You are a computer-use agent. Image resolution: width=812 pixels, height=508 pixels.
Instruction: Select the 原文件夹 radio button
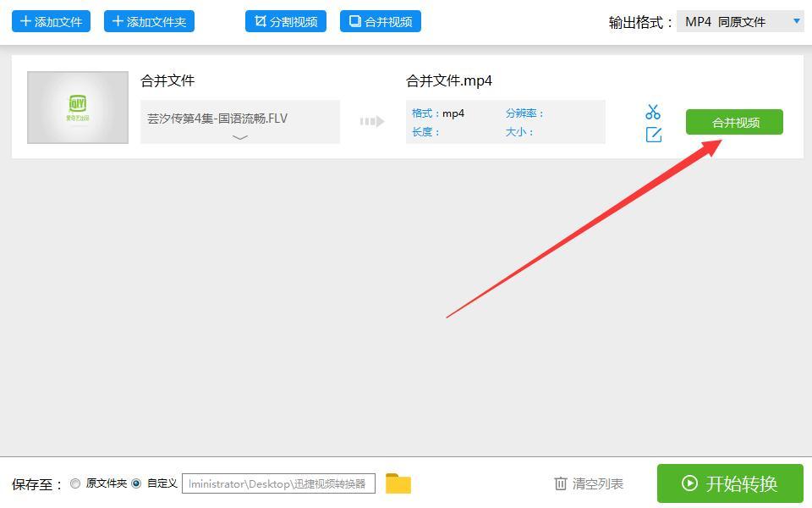(75, 483)
